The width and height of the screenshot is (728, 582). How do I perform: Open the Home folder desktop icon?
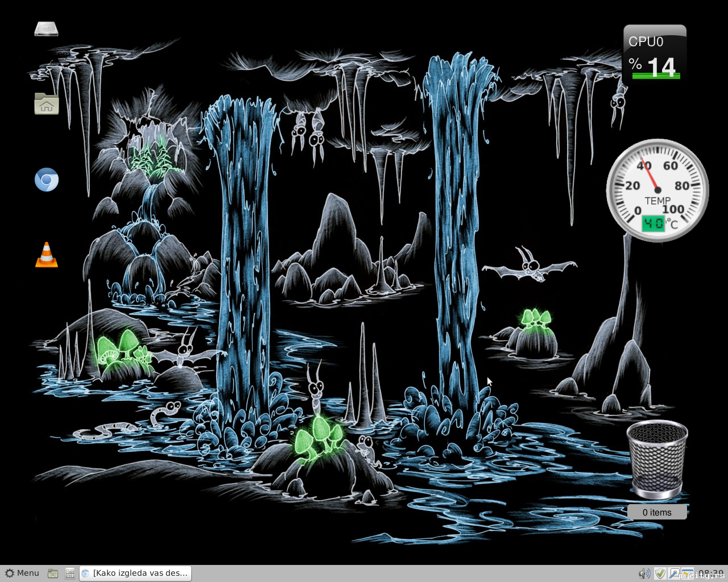[46, 103]
